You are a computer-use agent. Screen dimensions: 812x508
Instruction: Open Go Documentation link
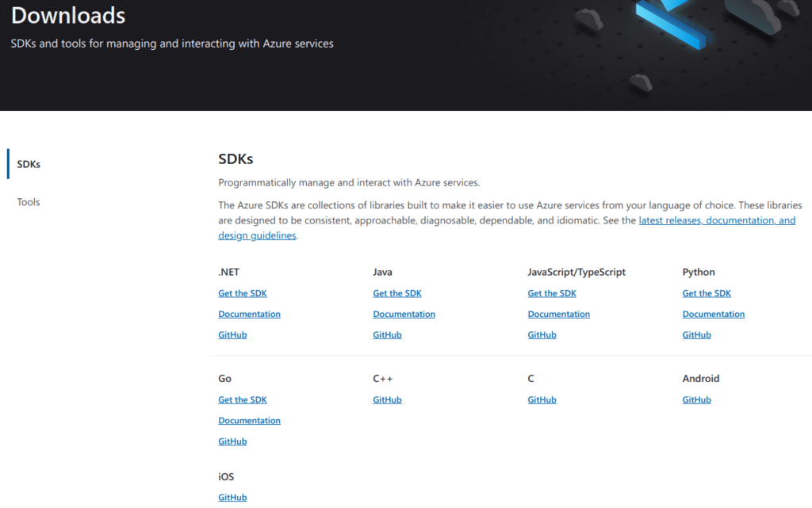249,421
